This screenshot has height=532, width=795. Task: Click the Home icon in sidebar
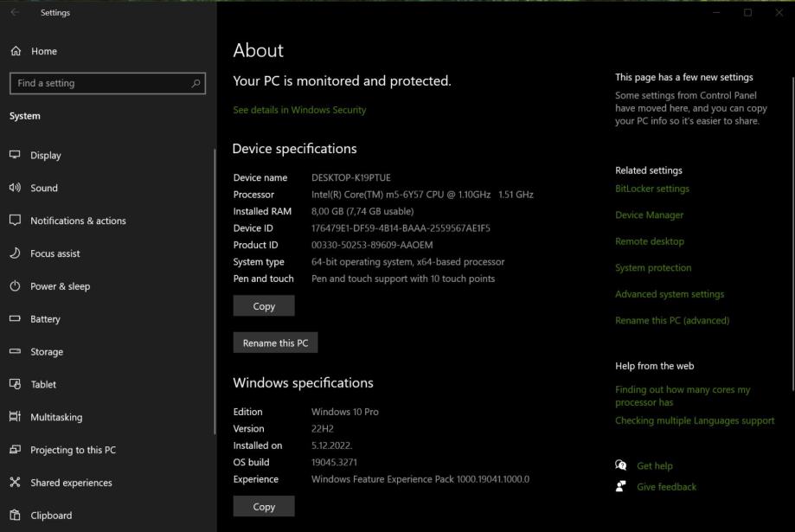point(16,51)
